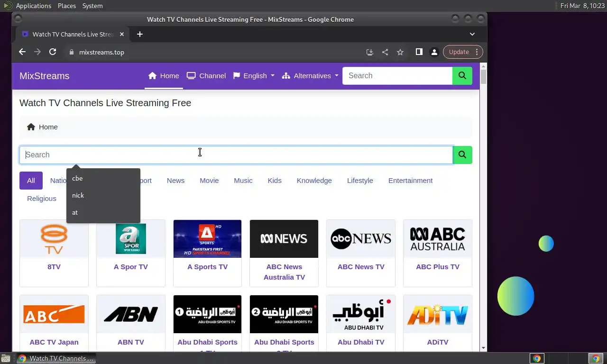This screenshot has height=364, width=607.
Task: Click the share page icon
Action: tap(385, 52)
